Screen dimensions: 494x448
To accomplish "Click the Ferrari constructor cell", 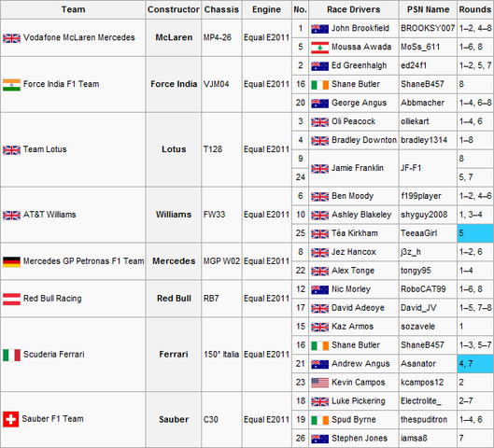I will (174, 355).
